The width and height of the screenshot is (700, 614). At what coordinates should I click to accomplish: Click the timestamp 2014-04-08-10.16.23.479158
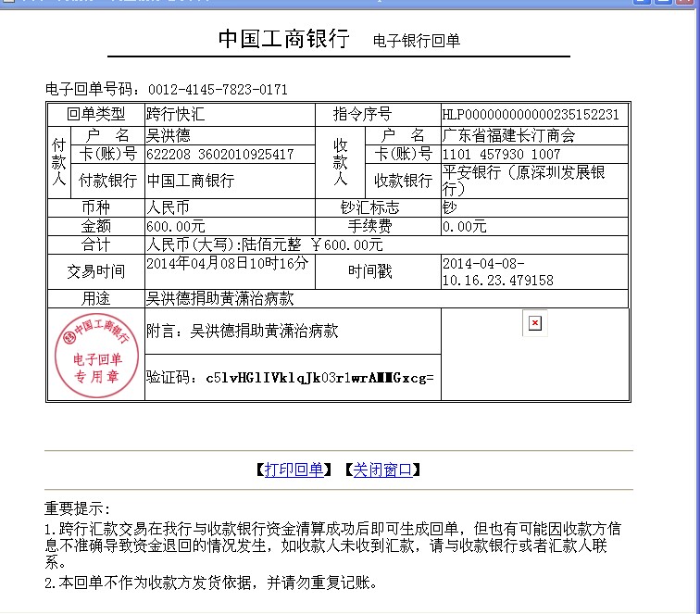[x=497, y=271]
